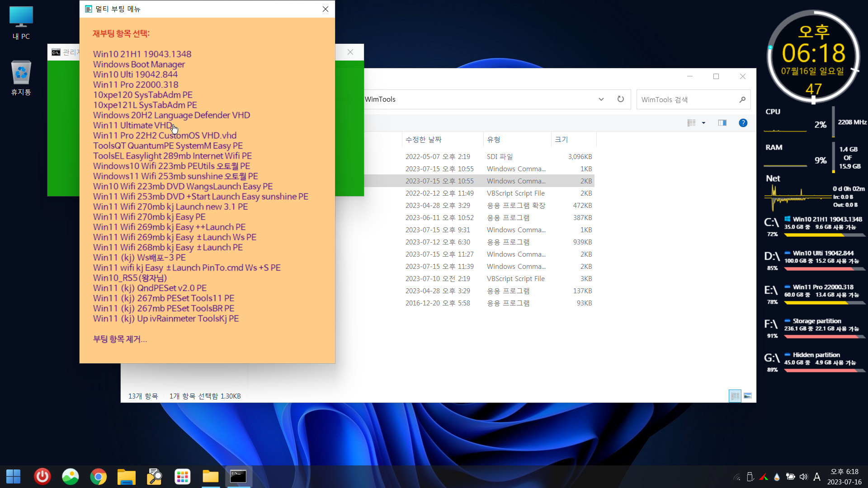Switch Explorer to large icons view
This screenshot has width=868, height=488.
tap(748, 396)
